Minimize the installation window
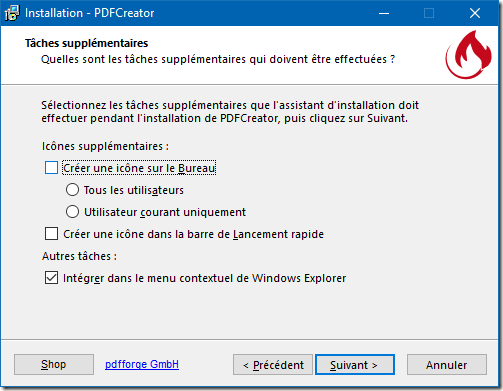The width and height of the screenshot is (503, 391). pos(384,13)
